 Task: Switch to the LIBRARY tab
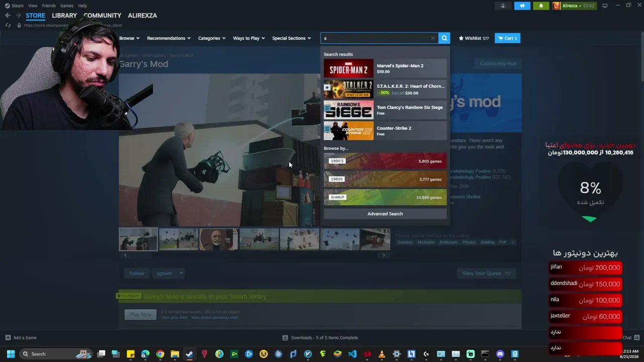(64, 16)
